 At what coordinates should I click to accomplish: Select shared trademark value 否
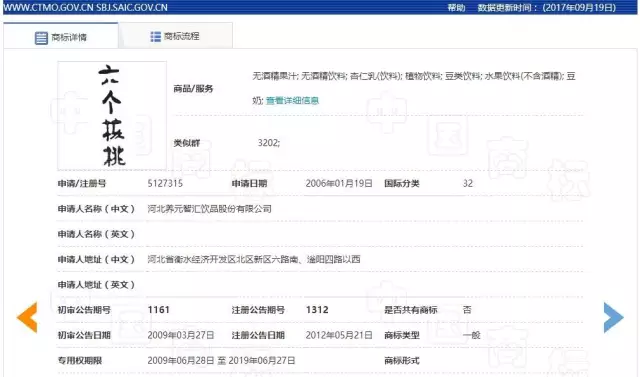pyautogui.click(x=467, y=310)
